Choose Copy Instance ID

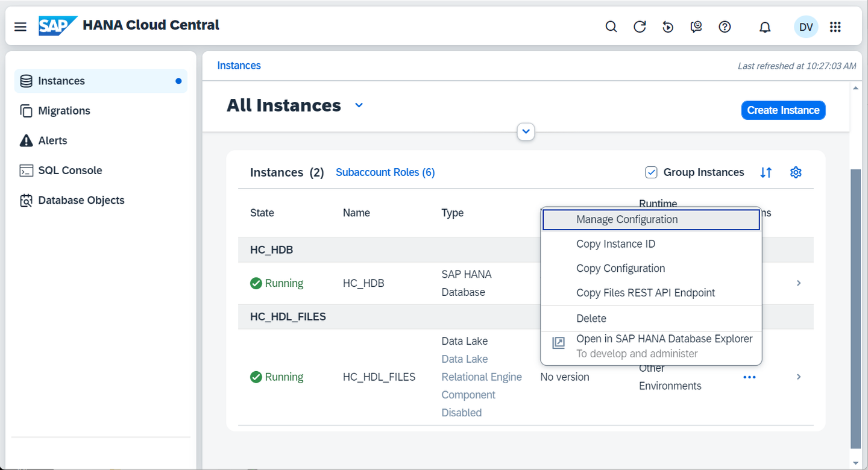[651, 244]
